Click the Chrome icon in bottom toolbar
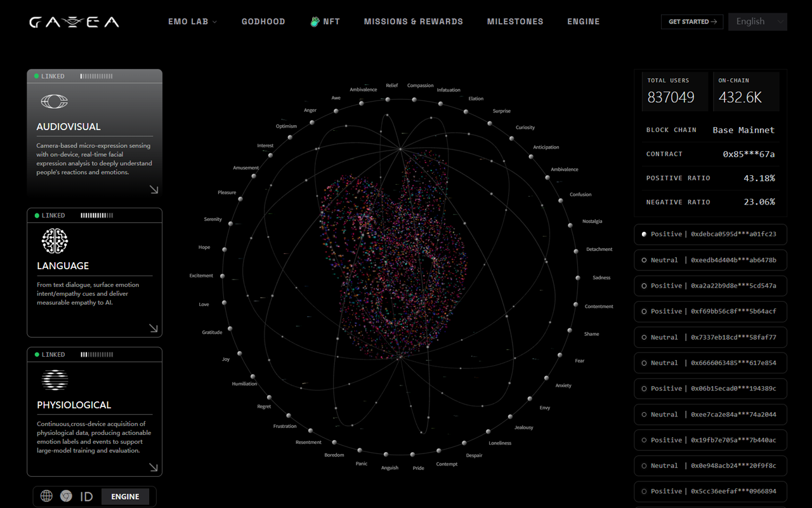This screenshot has height=508, width=812. (x=66, y=496)
